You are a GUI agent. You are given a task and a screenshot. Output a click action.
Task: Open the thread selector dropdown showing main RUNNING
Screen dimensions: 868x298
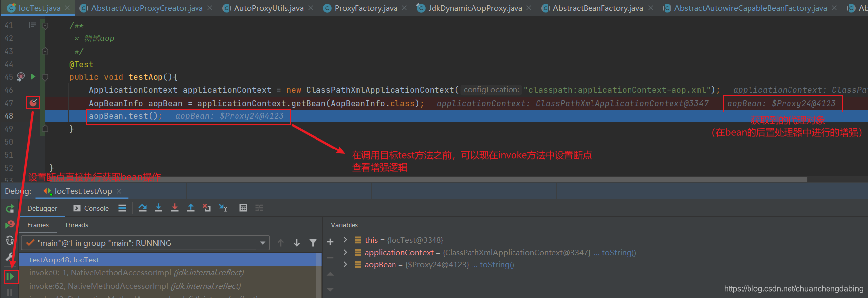(x=145, y=243)
